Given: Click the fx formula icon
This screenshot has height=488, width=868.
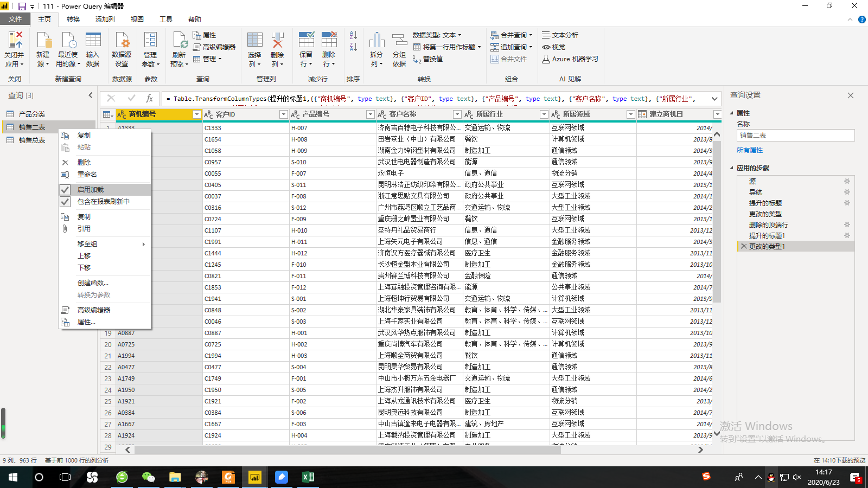Looking at the screenshot, I should (x=149, y=98).
